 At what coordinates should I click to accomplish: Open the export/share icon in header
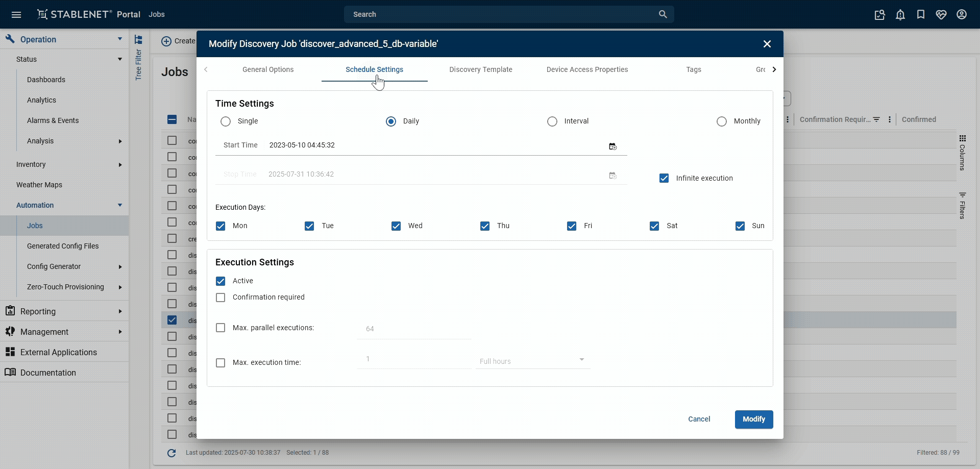(879, 15)
